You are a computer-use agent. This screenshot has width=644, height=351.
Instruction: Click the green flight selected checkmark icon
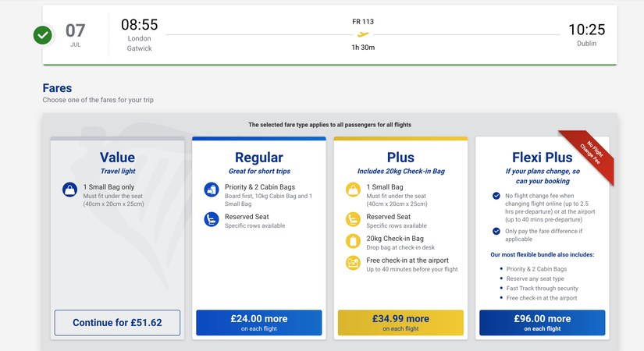click(43, 35)
